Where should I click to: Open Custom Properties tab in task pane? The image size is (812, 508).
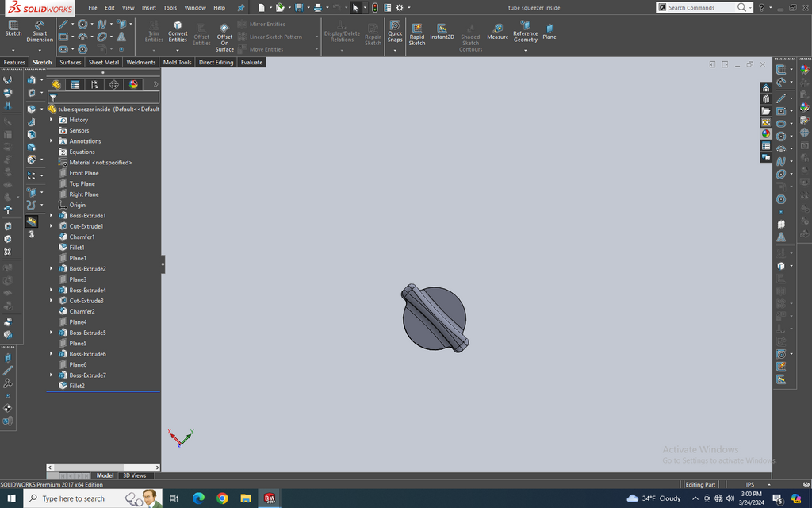(766, 146)
